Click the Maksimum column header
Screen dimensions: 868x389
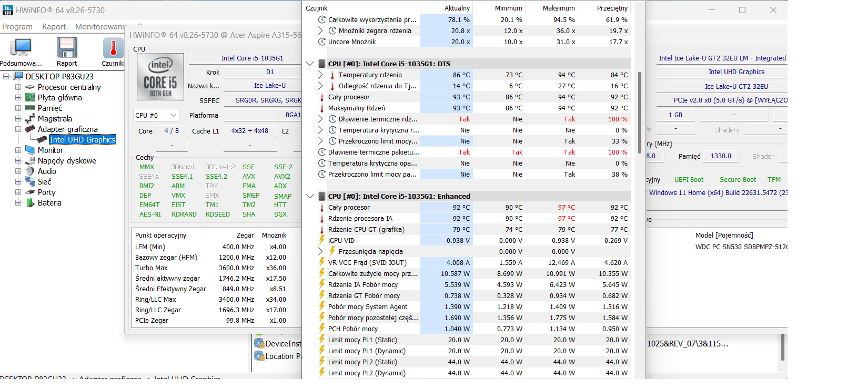(558, 8)
